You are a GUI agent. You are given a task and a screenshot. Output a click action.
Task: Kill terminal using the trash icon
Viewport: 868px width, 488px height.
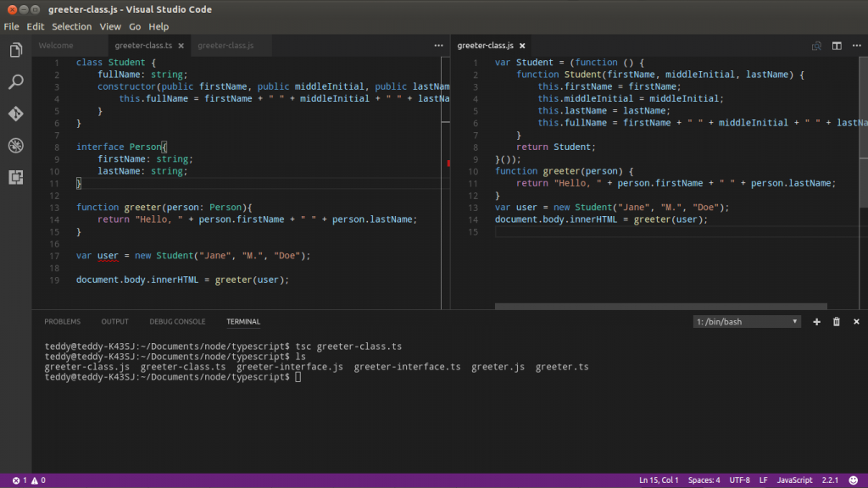(x=837, y=322)
